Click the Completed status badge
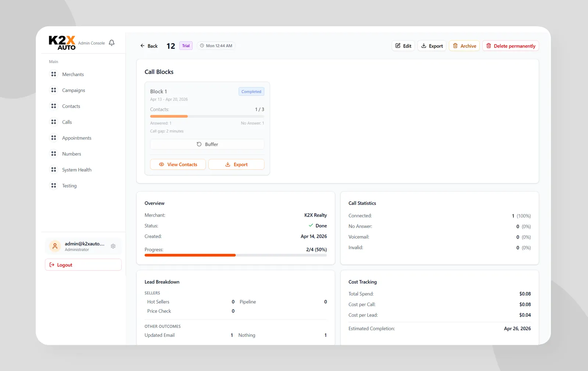The width and height of the screenshot is (588, 371). point(251,92)
